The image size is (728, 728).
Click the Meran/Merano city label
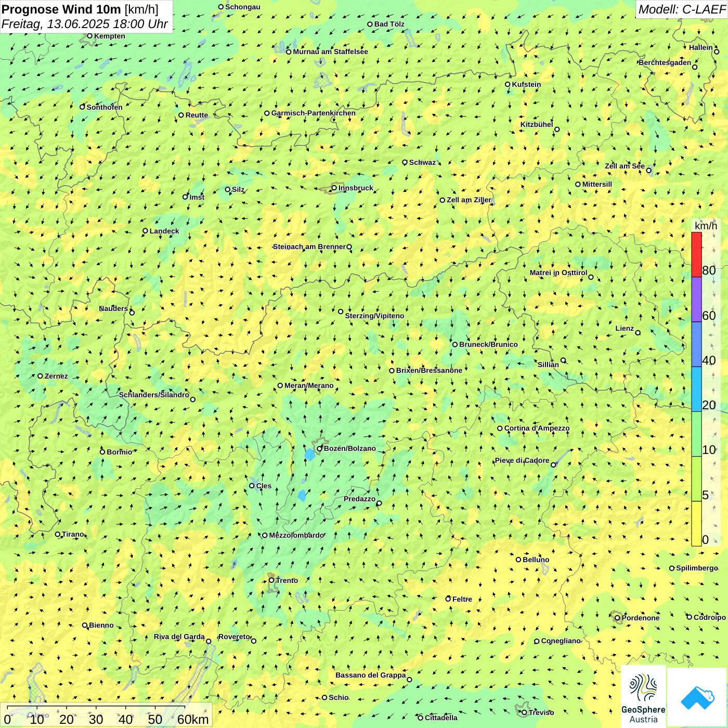[x=309, y=385]
